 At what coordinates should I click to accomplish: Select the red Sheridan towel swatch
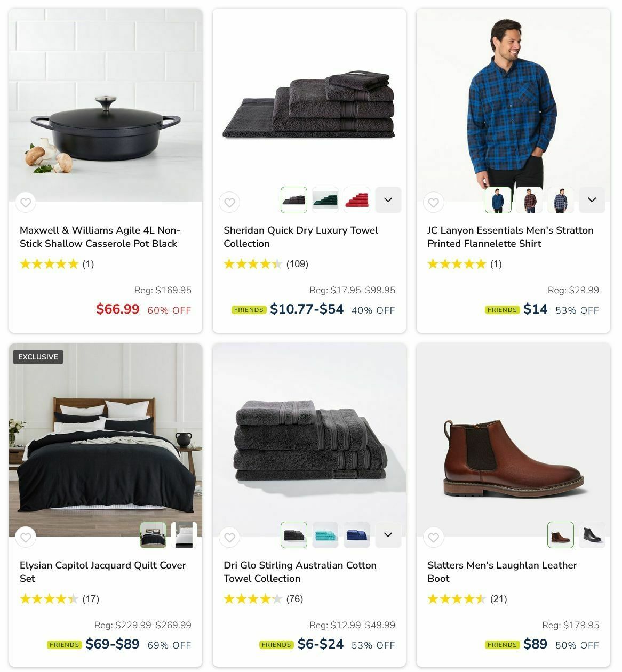pyautogui.click(x=357, y=200)
